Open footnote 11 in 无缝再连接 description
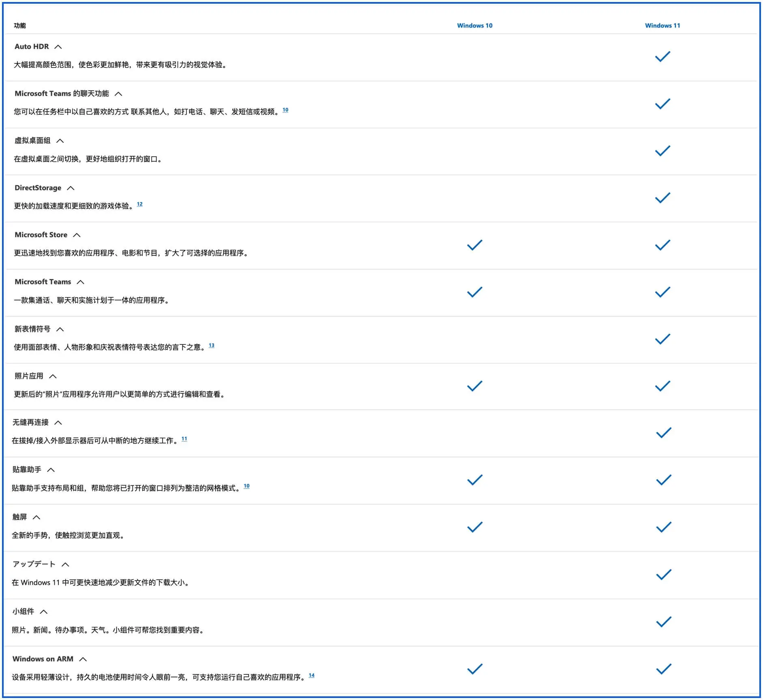The image size is (763, 700). [x=184, y=439]
